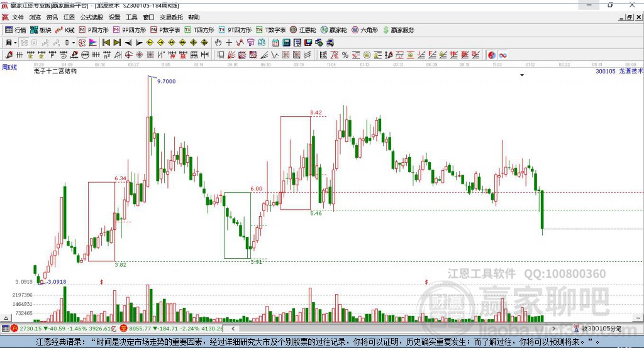Open the 江恩轮 Gann wheel
The height and width of the screenshot is (348, 644).
click(x=303, y=30)
